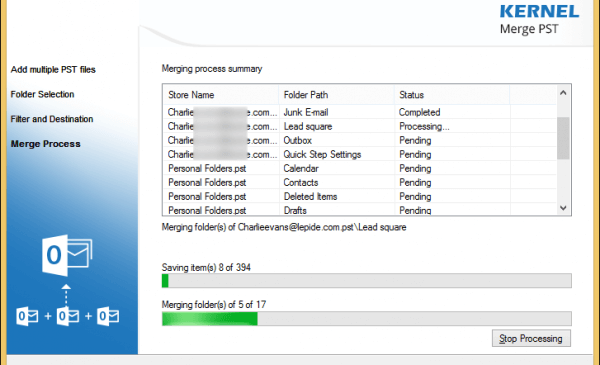Open the Filter and Destination step
The width and height of the screenshot is (600, 365).
52,119
